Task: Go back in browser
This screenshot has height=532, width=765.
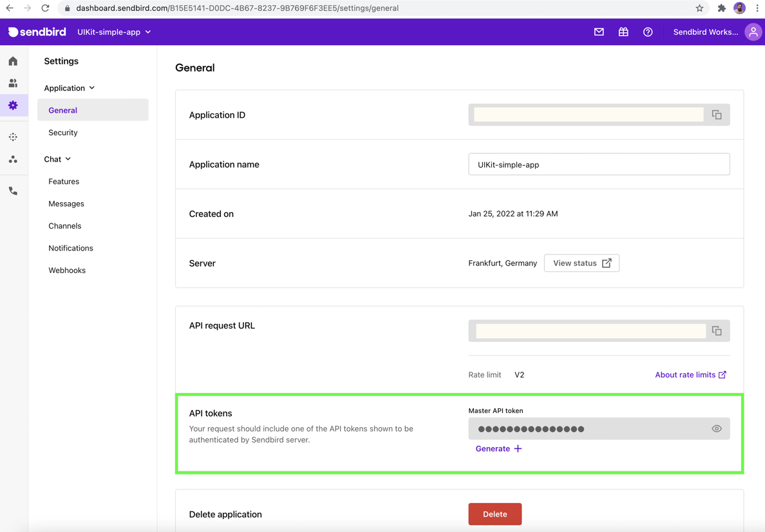Action: click(10, 8)
